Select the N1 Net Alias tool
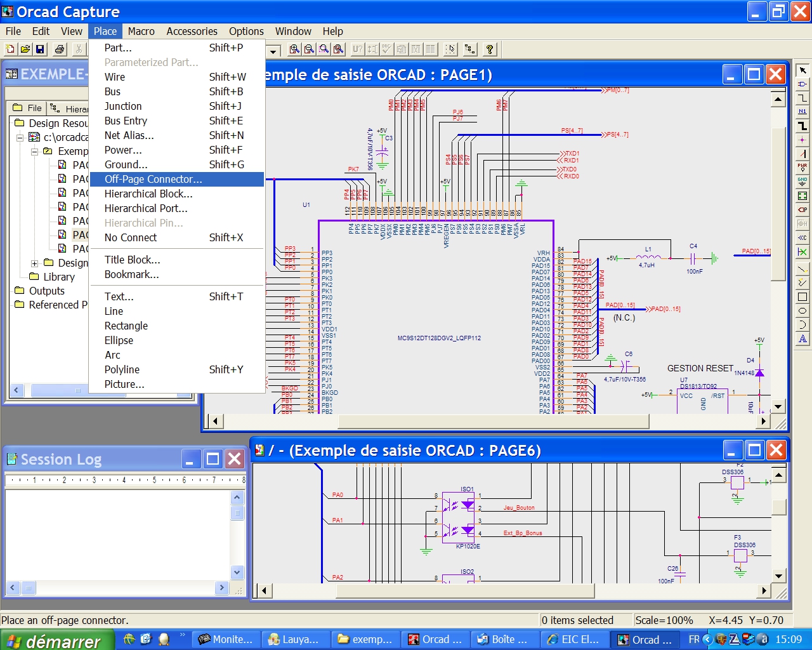The height and width of the screenshot is (650, 812). 802,112
